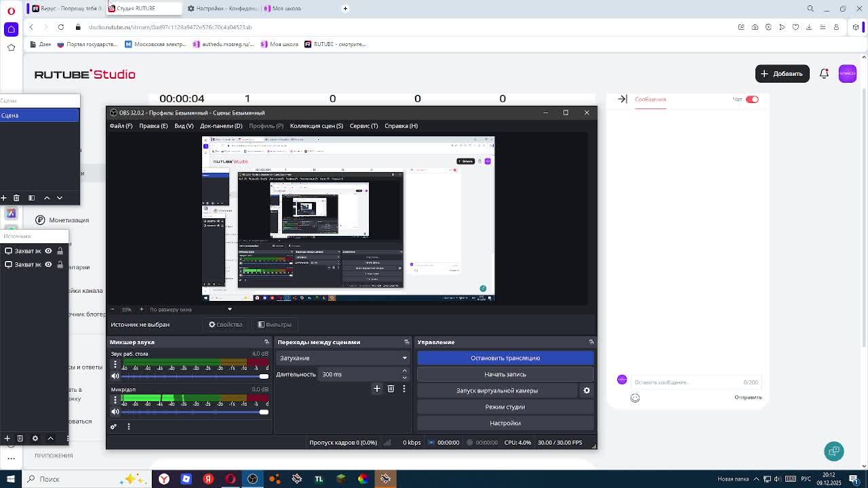
Task: Undock the scene transitions panel
Action: click(407, 342)
